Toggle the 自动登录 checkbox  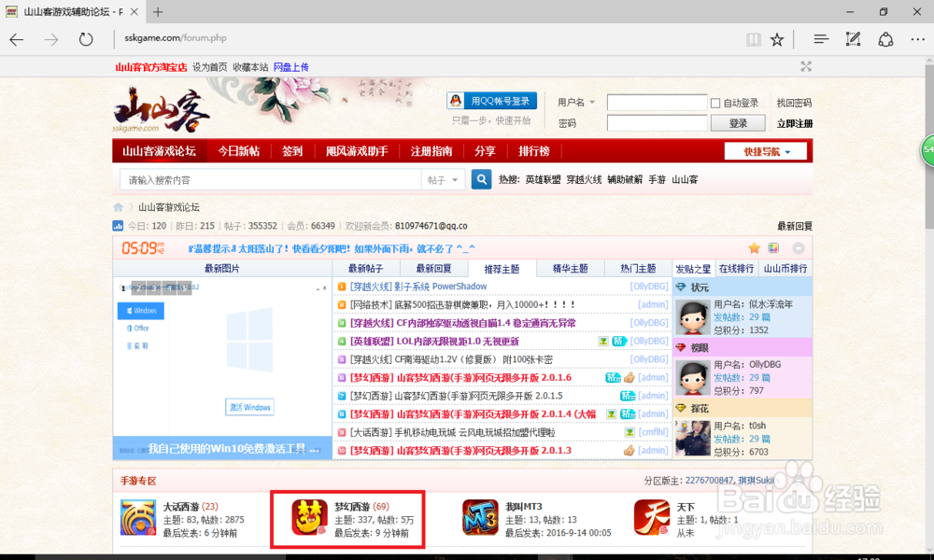715,103
